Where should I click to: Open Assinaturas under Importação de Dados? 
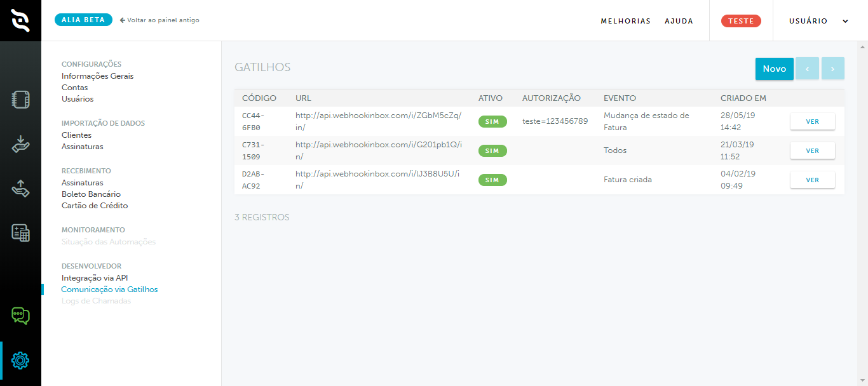point(82,147)
